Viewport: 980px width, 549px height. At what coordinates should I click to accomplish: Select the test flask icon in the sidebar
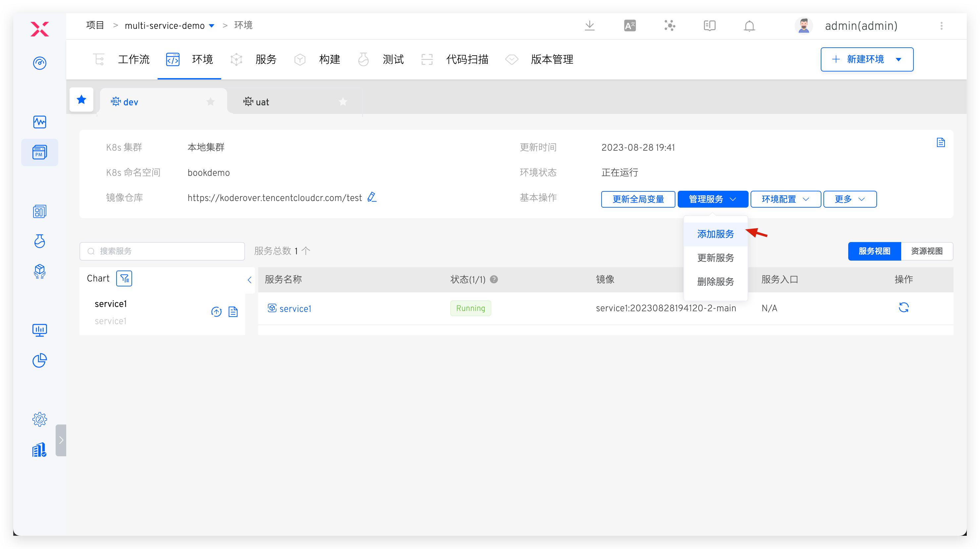40,241
